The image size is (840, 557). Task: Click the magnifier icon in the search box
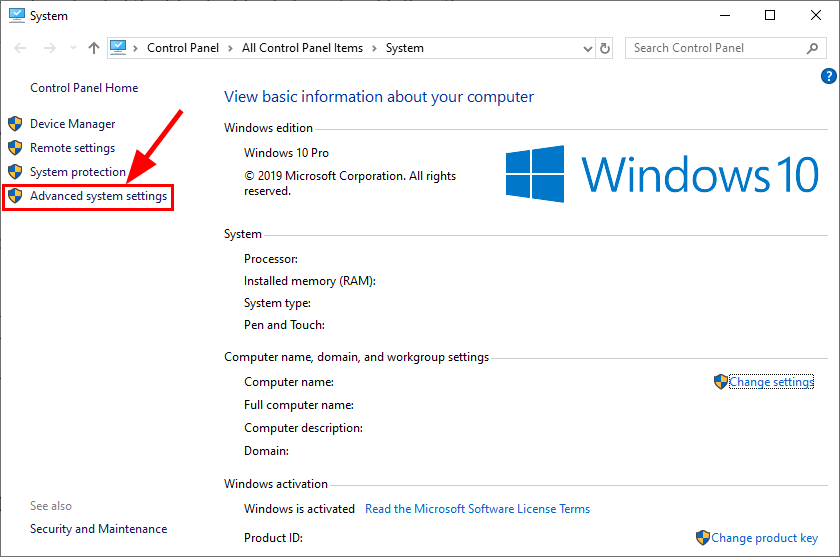coord(813,48)
